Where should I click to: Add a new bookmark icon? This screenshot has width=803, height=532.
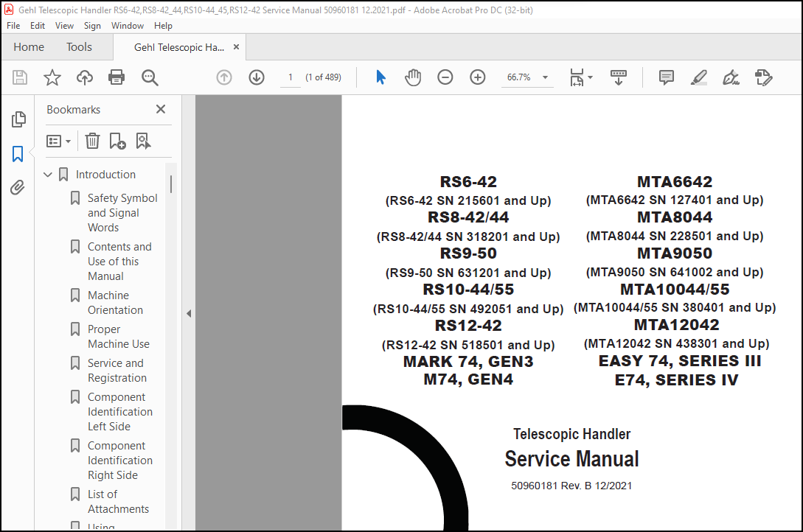(118, 141)
